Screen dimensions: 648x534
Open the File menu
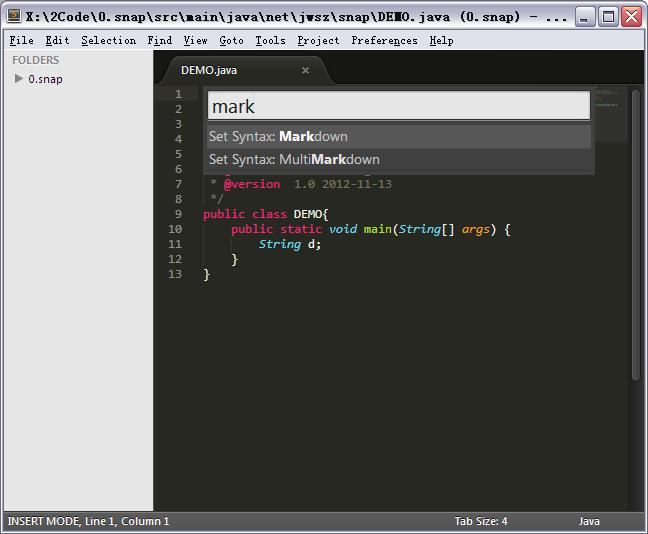(21, 41)
